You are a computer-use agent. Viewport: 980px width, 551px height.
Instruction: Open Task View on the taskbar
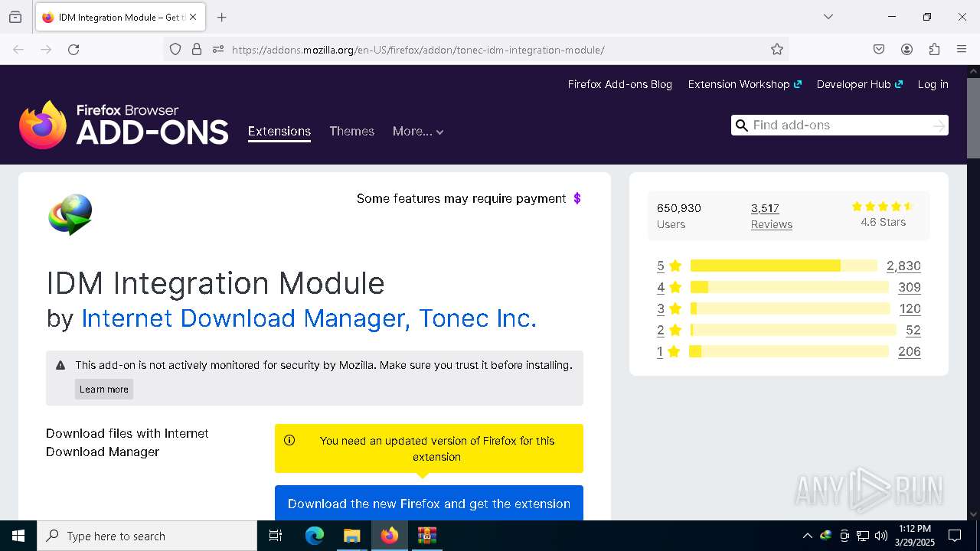[x=276, y=536]
